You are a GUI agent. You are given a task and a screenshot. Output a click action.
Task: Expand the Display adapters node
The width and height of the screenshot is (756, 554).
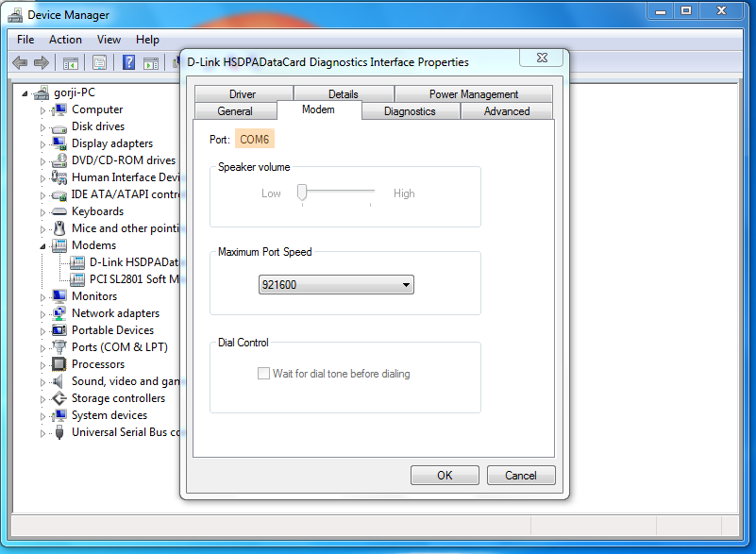[42, 144]
